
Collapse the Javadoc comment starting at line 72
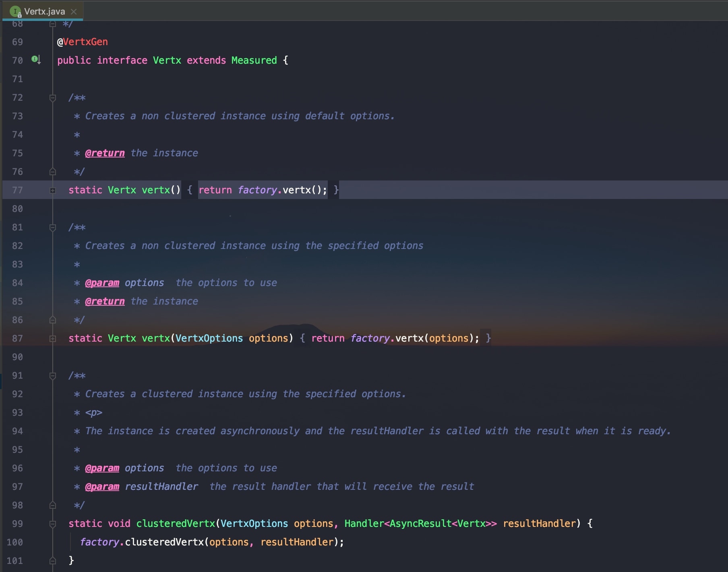52,98
